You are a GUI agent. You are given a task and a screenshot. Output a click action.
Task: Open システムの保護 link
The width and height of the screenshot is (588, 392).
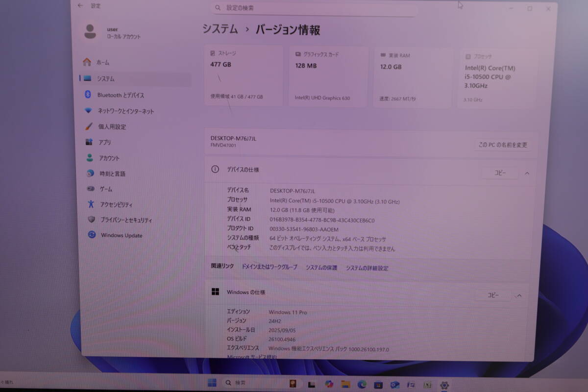point(321,268)
